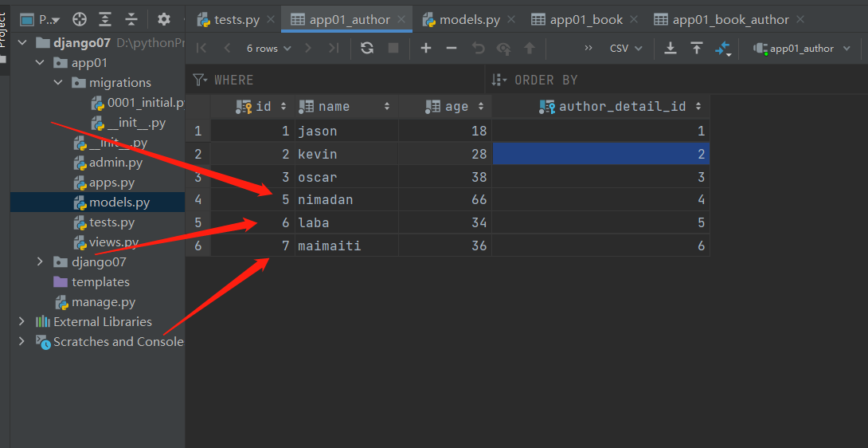Screen dimensions: 868x448
Task: Expand External Libraries node
Action: [x=22, y=321]
